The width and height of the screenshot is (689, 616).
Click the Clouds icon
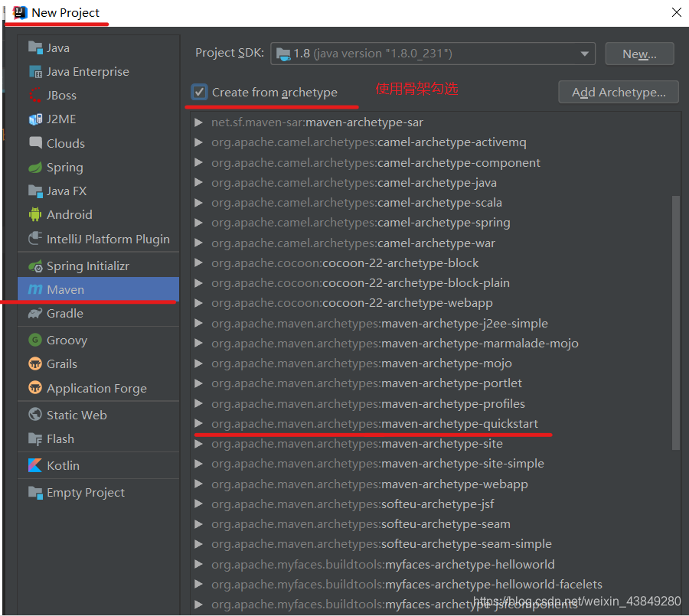35,143
